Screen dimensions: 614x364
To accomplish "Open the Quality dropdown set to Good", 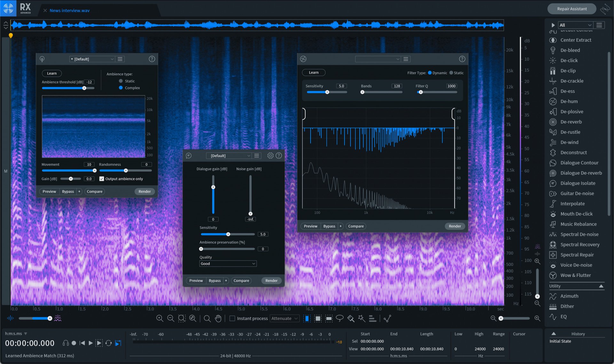I will point(228,264).
